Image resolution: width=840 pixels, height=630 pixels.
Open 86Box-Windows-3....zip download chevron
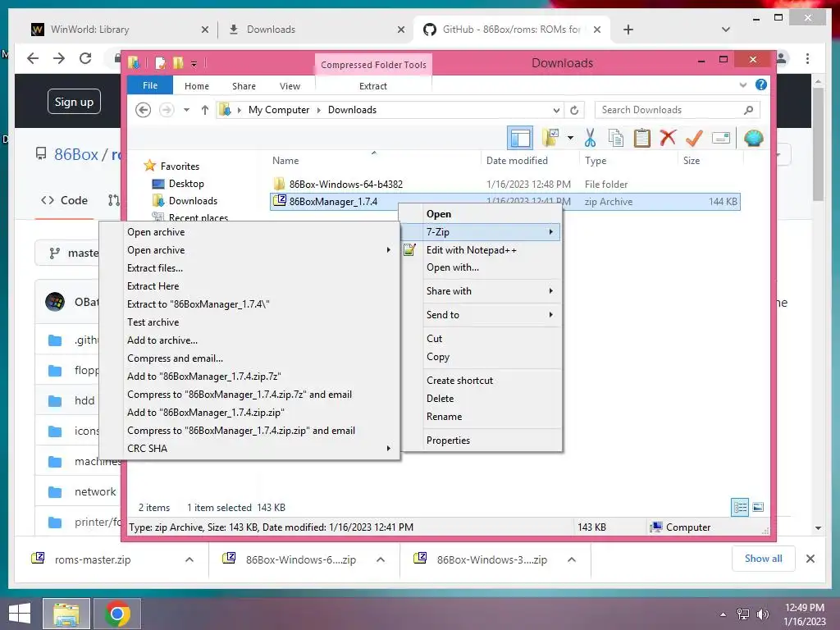pos(572,559)
